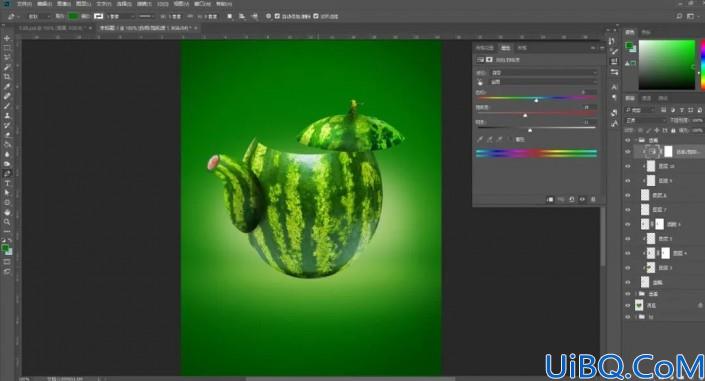Open the color channel dropdown in Properties
Image resolution: width=705 pixels, height=381 pixels.
coord(544,82)
